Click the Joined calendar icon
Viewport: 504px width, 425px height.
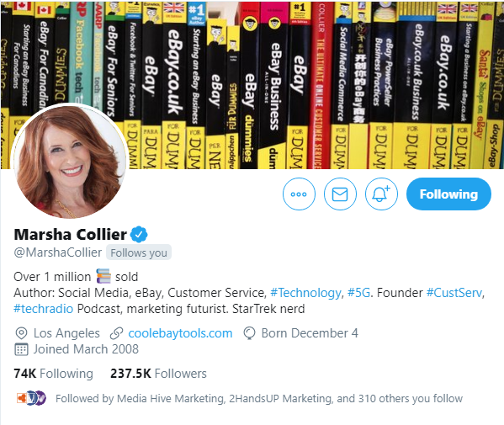(21, 349)
